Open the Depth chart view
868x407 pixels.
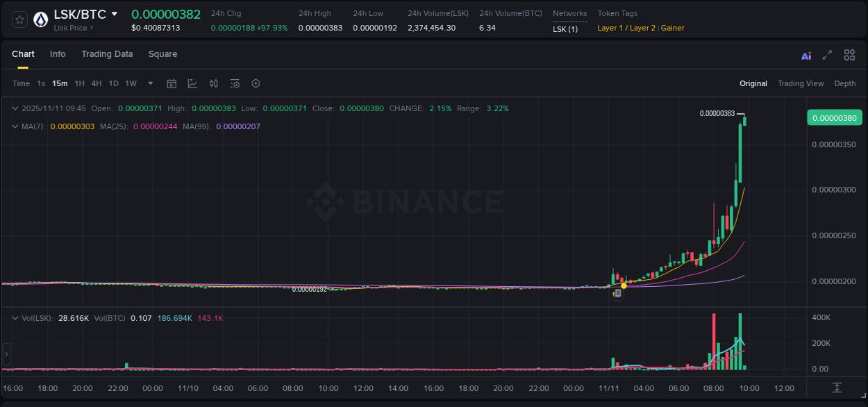point(845,83)
